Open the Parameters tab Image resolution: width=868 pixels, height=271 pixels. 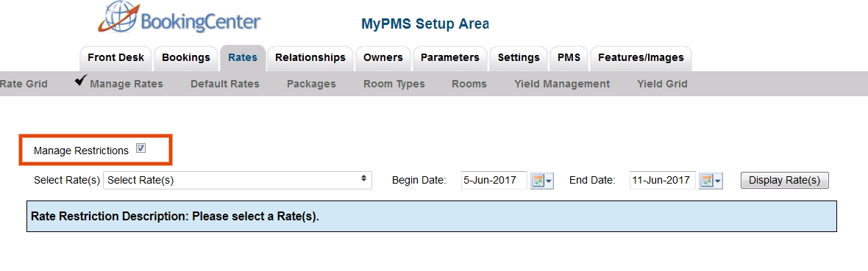pyautogui.click(x=450, y=57)
